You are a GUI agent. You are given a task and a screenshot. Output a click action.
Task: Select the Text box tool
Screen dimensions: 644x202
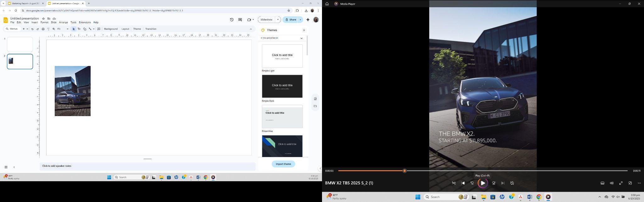pos(79,29)
